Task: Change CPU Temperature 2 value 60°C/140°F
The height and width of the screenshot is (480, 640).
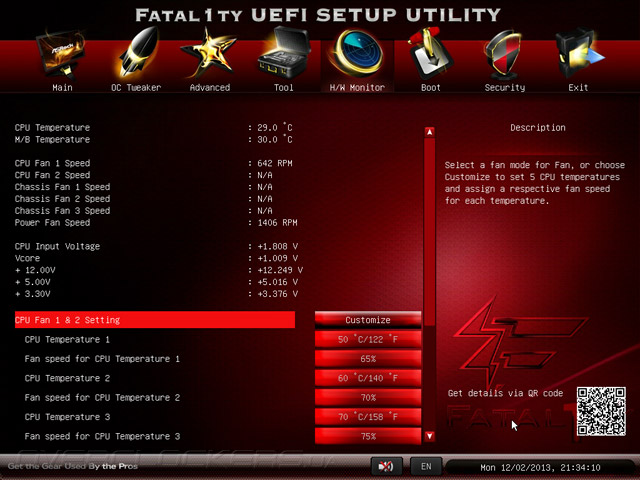Action: point(368,378)
